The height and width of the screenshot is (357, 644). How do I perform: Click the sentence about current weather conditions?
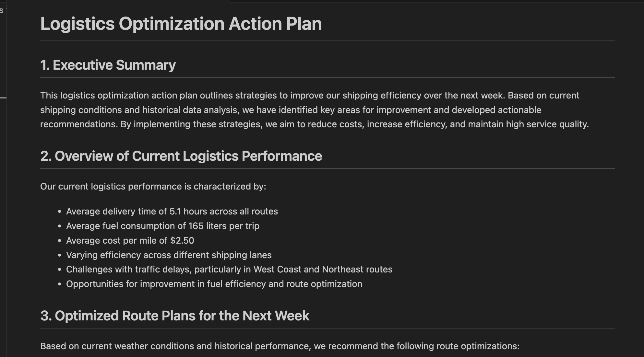click(x=280, y=346)
